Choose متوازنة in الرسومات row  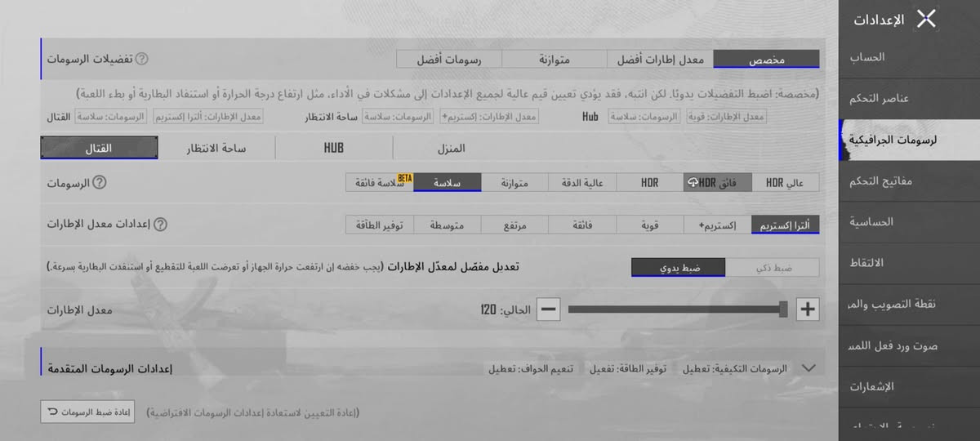click(x=514, y=183)
